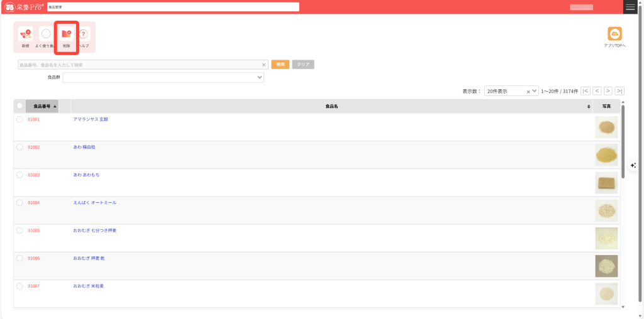
Task: Go to the next page of results
Action: 608,91
